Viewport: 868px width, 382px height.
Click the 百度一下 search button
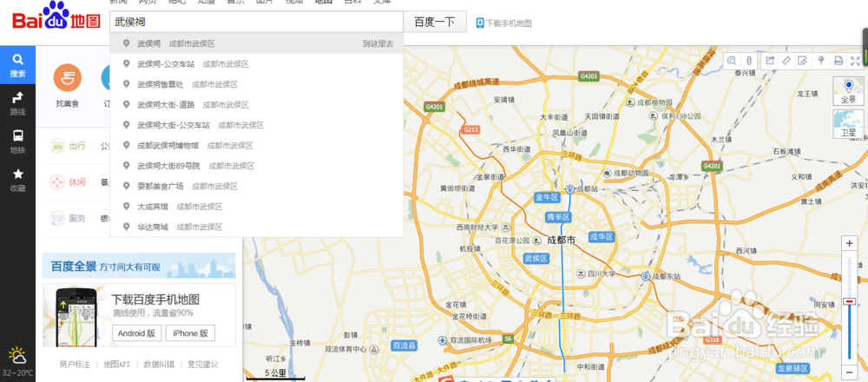[435, 22]
